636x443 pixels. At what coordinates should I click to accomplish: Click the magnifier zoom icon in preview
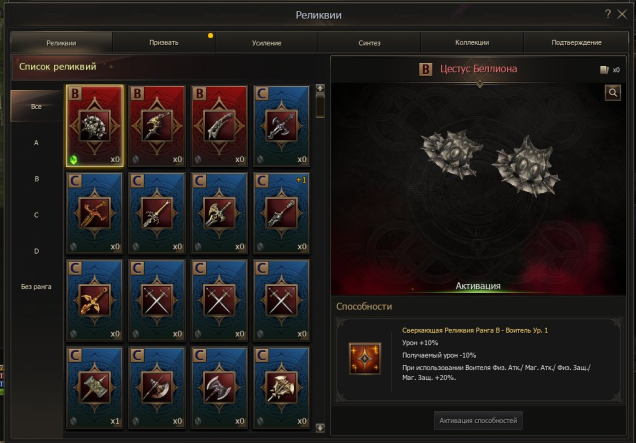coord(612,93)
